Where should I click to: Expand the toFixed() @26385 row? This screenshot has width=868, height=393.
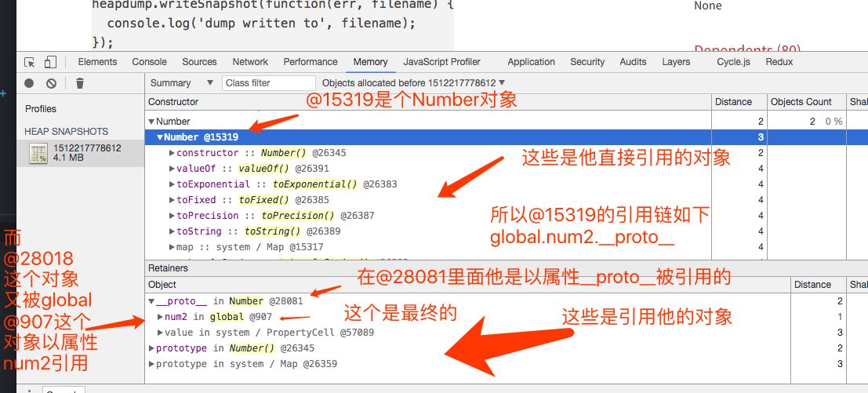click(173, 200)
